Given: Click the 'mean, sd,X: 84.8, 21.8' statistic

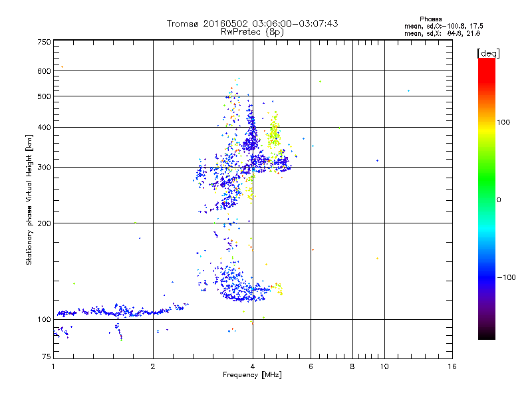Looking at the screenshot, I should 442,33.
